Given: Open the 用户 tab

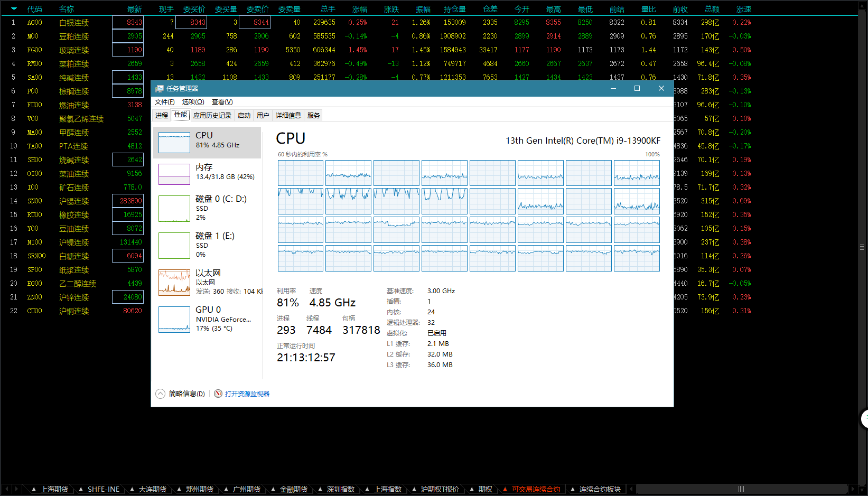Looking at the screenshot, I should click(x=263, y=115).
